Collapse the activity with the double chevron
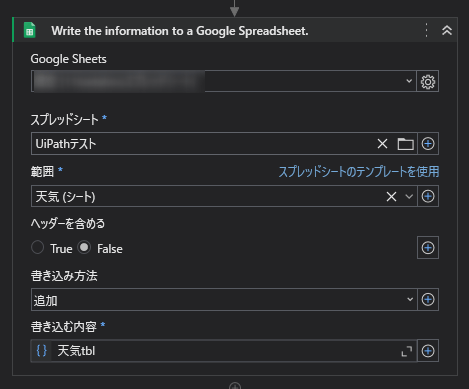469x389 pixels. [447, 30]
